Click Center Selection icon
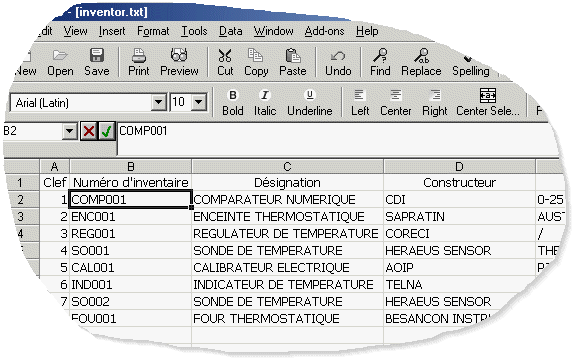Viewport: 576px width, 361px height. pyautogui.click(x=488, y=102)
